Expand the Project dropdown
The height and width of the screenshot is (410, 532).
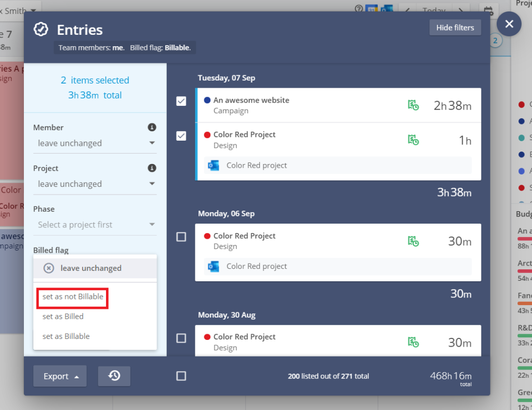95,184
